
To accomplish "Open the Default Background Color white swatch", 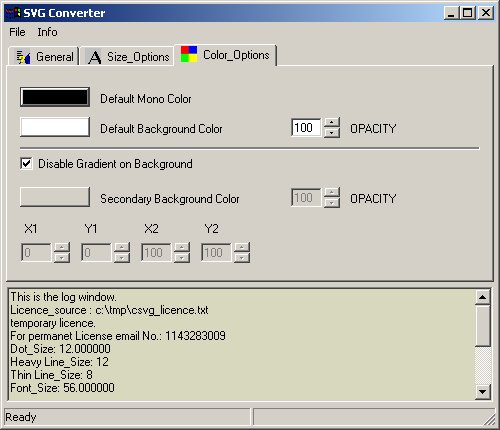I will pos(55,127).
